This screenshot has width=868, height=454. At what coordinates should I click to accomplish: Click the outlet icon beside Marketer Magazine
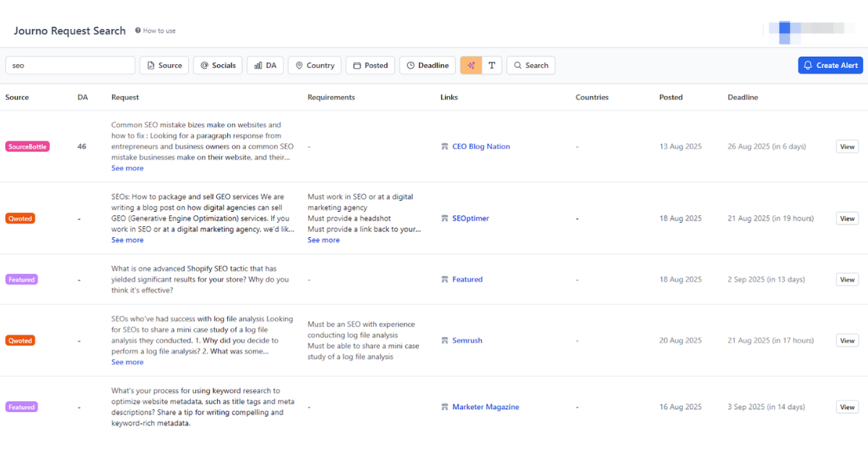pyautogui.click(x=445, y=407)
